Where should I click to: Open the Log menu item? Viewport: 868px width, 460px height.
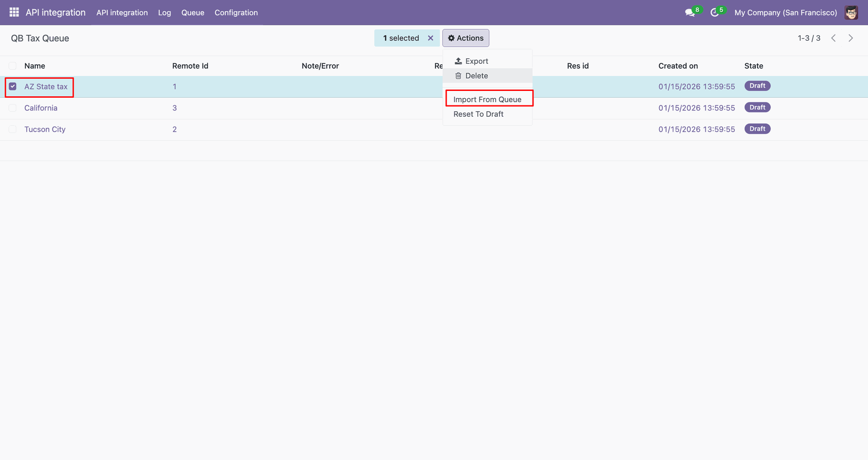click(165, 13)
